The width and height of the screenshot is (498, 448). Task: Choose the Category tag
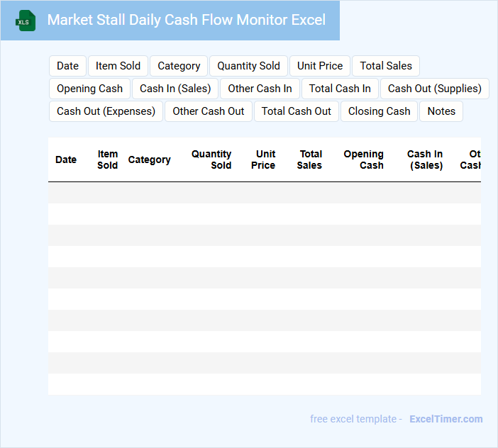point(179,66)
